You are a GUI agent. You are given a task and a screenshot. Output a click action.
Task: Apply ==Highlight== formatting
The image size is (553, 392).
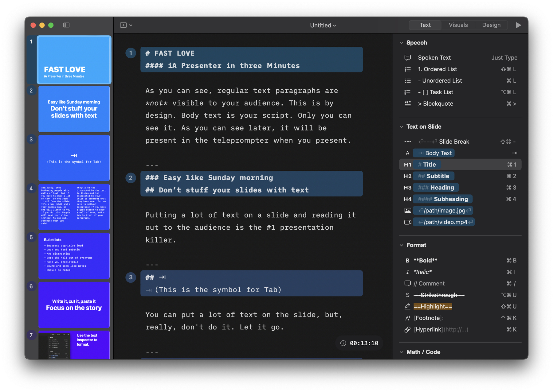click(433, 307)
